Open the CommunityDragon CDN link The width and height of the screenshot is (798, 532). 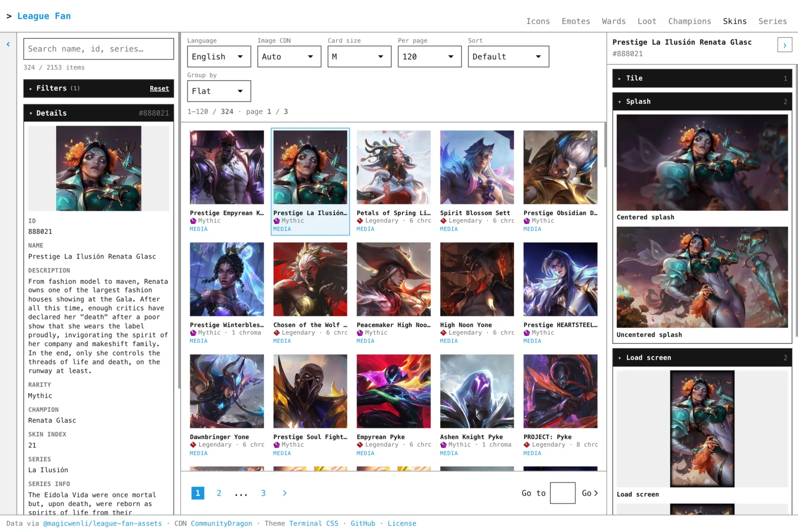pyautogui.click(x=222, y=524)
